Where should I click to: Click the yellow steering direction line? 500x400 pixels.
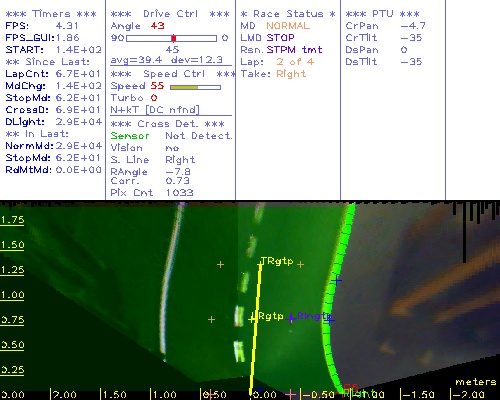[x=256, y=328]
